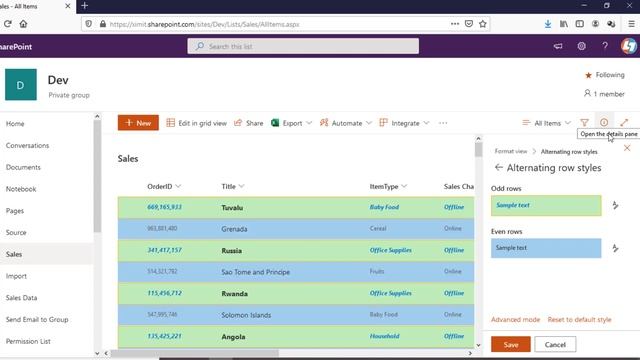Reload the page with the refresh icon
640x360 pixels.
[7, 24]
